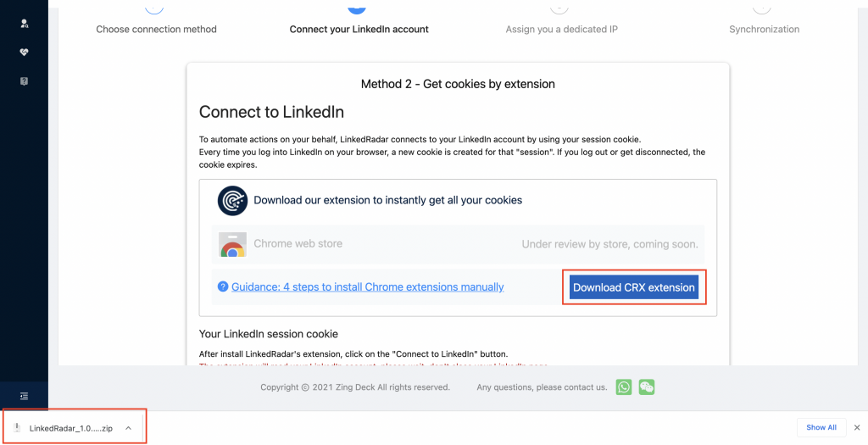868x445 pixels.
Task: Select the Connect your LinkedIn account step
Action: (359, 29)
